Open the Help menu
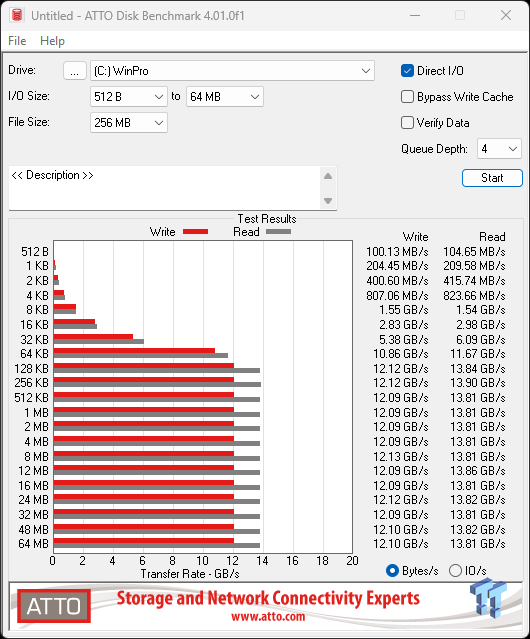 pos(52,41)
